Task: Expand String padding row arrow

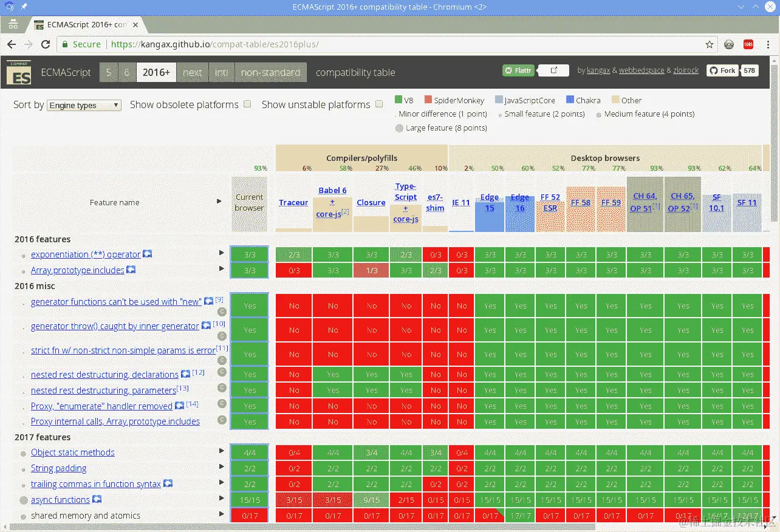Action: tap(222, 466)
